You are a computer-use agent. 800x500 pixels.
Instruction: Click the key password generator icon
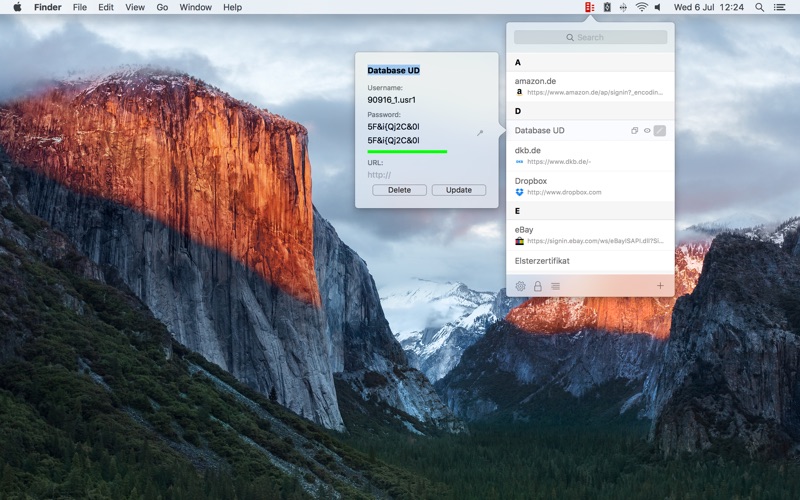click(480, 133)
